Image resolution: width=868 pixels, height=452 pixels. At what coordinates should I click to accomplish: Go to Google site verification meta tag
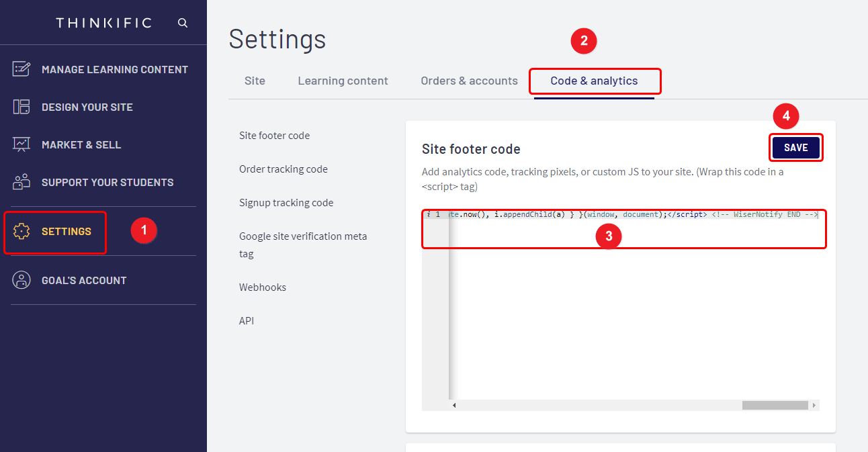pos(303,245)
